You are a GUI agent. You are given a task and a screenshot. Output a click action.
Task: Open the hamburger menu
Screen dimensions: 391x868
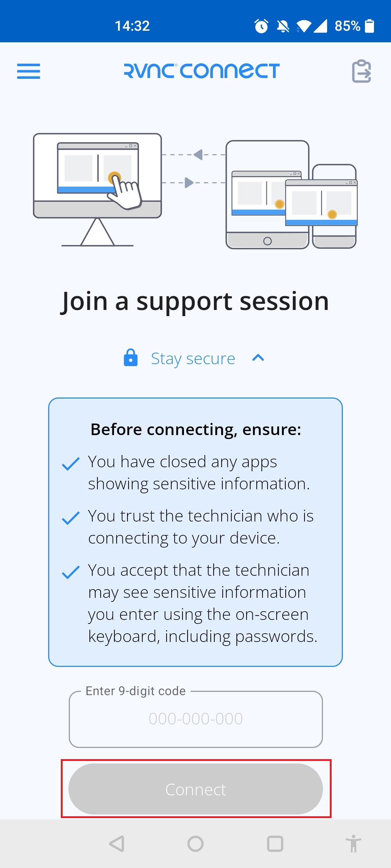pyautogui.click(x=29, y=71)
